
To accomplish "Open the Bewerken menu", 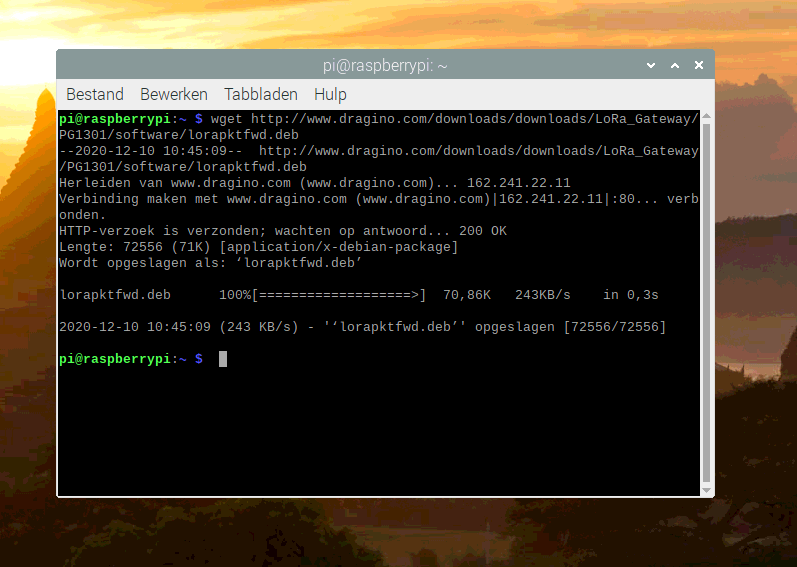I will pos(174,94).
